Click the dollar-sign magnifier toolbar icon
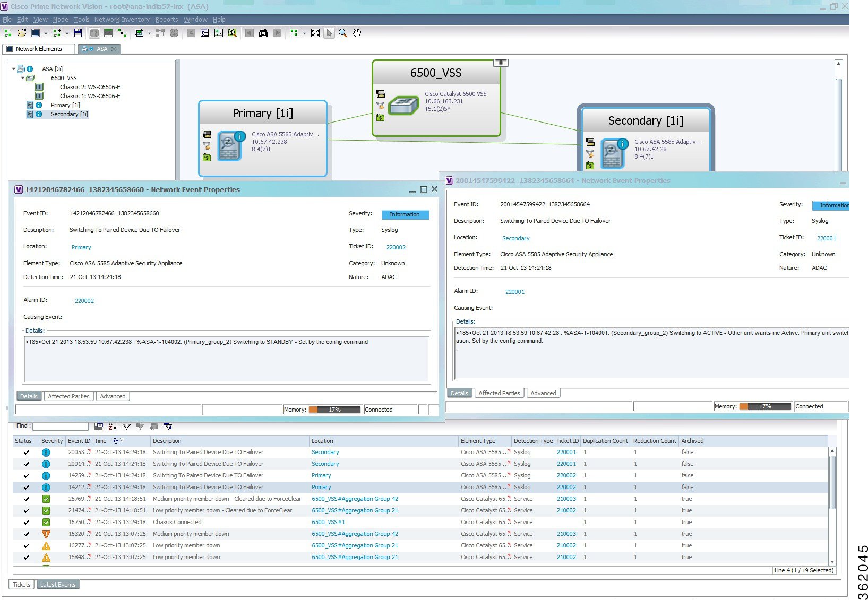This screenshot has width=868, height=600. coord(232,33)
